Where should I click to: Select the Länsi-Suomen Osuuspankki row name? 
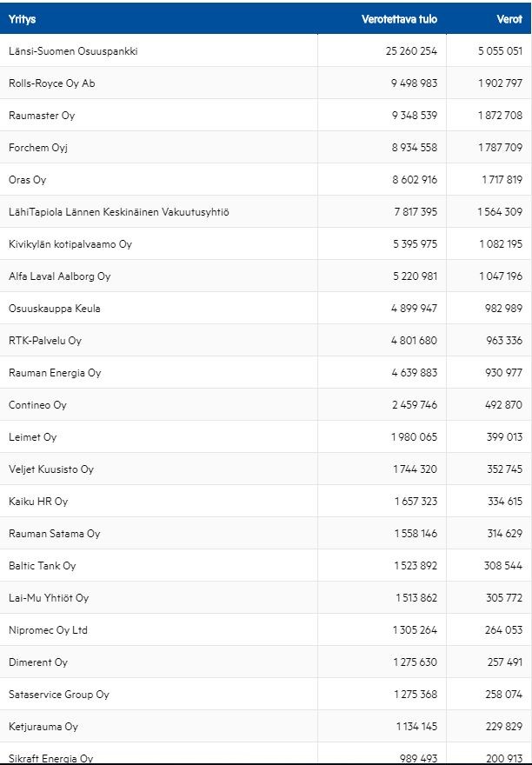(73, 51)
